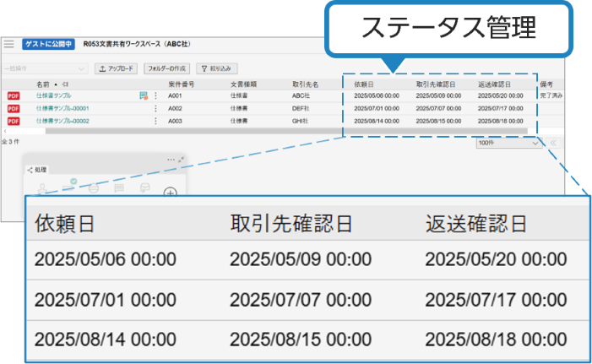Open the three-dot menu for A003 row
The width and height of the screenshot is (592, 364).
point(155,122)
